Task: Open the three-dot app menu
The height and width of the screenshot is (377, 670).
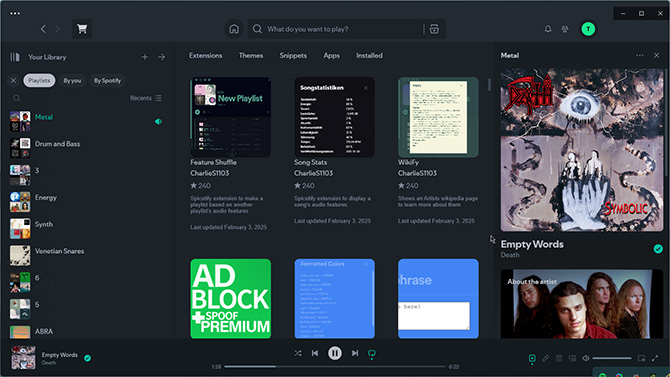Action: (15, 13)
